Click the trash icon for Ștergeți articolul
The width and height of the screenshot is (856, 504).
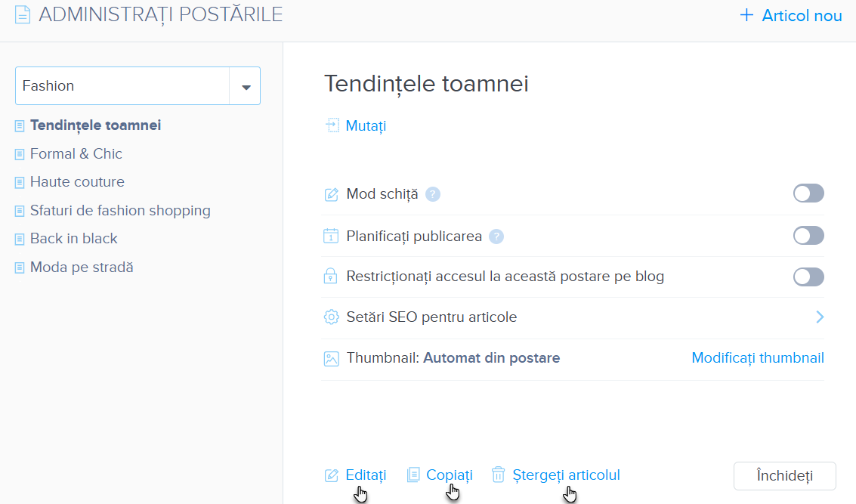click(x=499, y=475)
